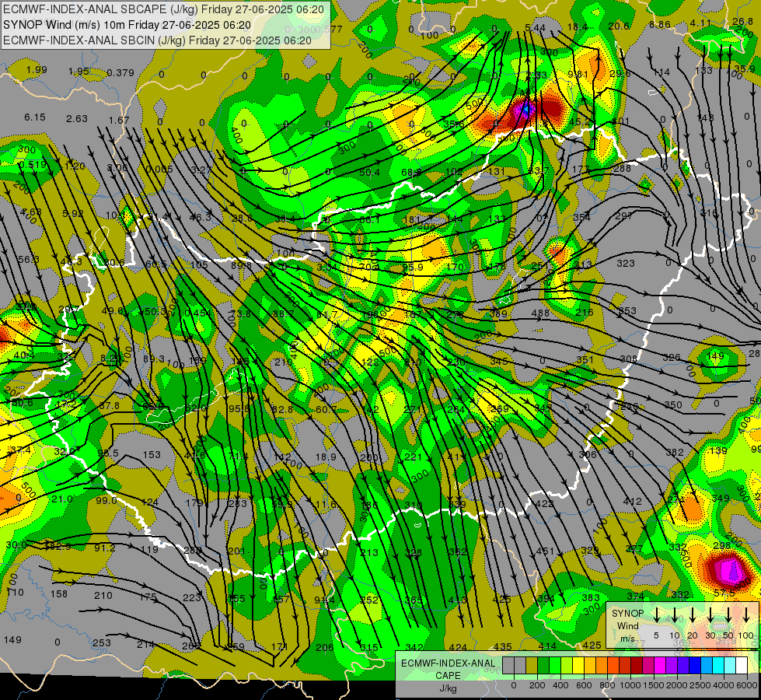
Task: Click the wind legend arrow for 10 m/s
Action: [x=674, y=615]
